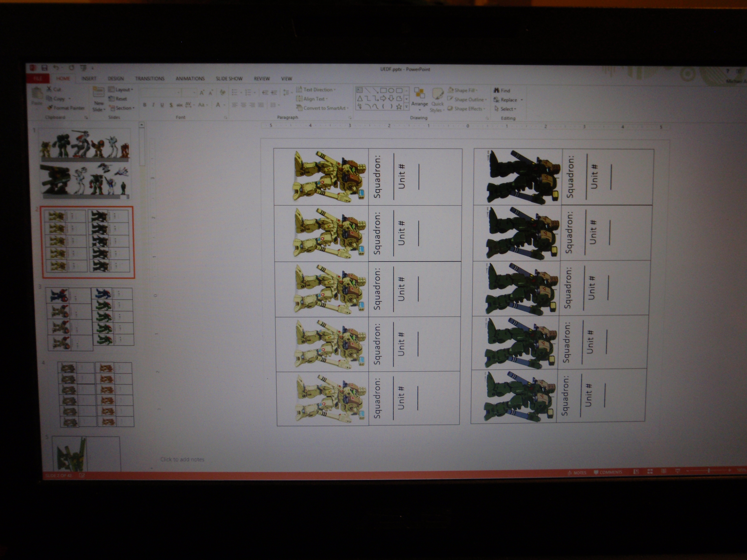The width and height of the screenshot is (747, 560).
Task: Insert a text box shape
Action: 359,90
